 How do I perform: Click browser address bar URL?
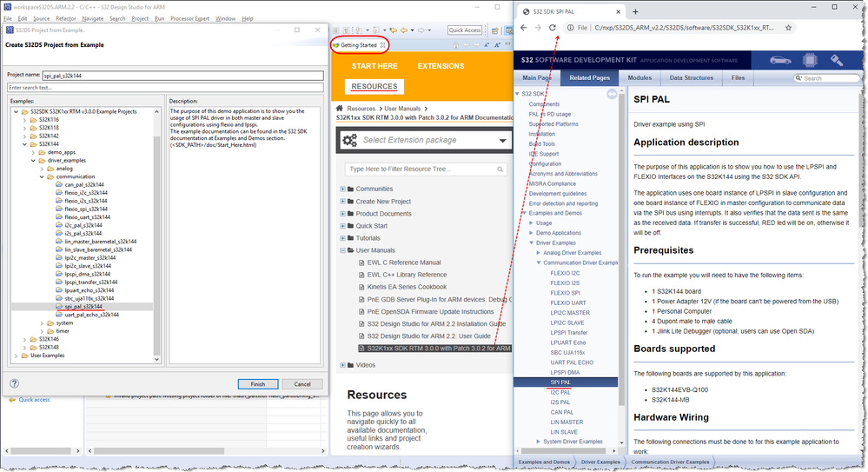[x=684, y=28]
